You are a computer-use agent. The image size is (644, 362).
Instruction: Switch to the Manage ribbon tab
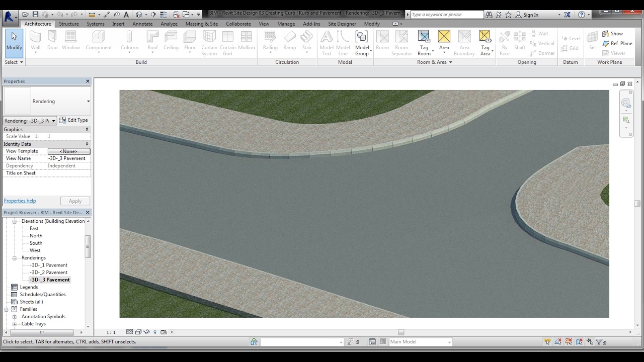[286, 24]
